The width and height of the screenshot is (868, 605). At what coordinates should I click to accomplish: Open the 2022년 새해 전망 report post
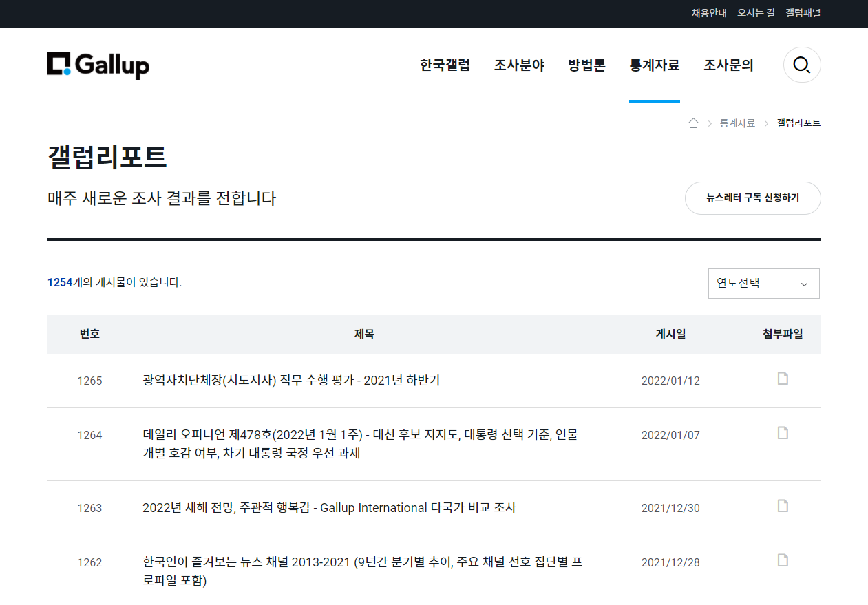(329, 508)
